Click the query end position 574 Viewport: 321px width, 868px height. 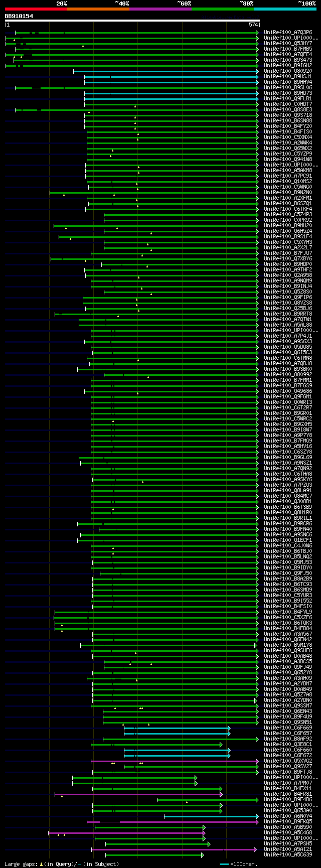(x=253, y=25)
